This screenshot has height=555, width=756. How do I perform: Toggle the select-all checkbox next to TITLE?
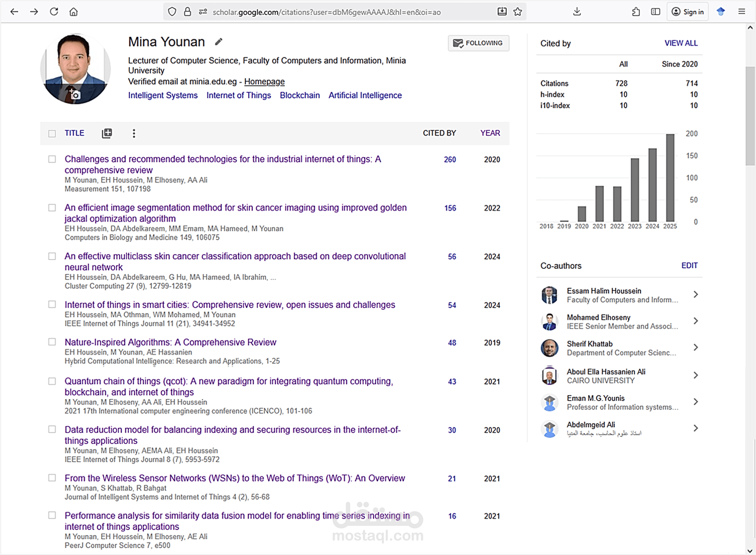52,133
